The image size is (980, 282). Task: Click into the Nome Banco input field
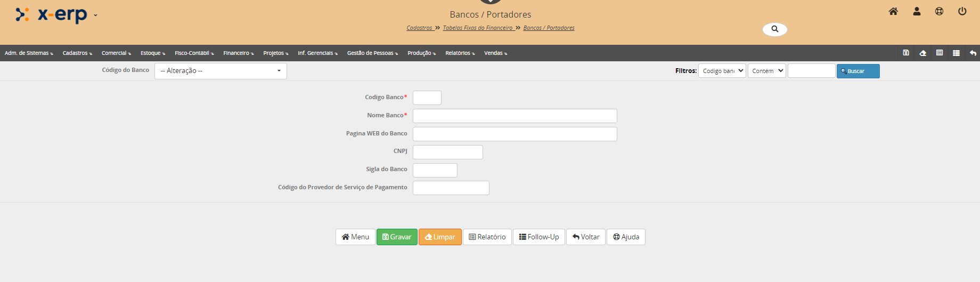pyautogui.click(x=514, y=116)
